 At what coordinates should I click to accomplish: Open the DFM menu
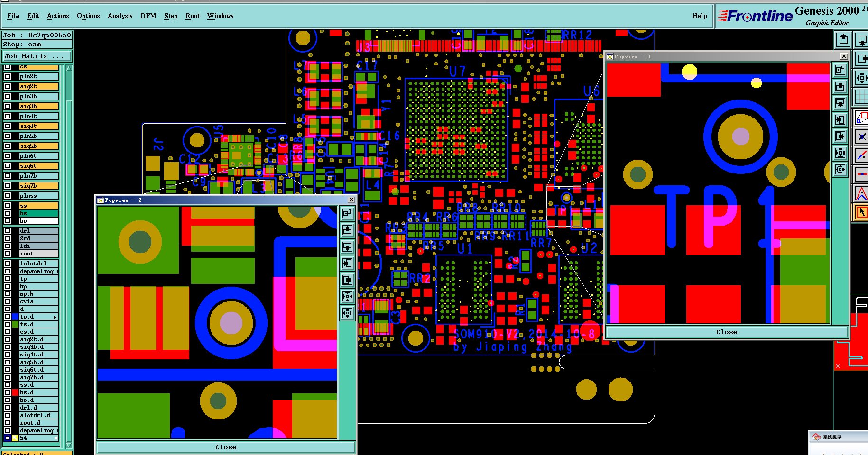148,16
